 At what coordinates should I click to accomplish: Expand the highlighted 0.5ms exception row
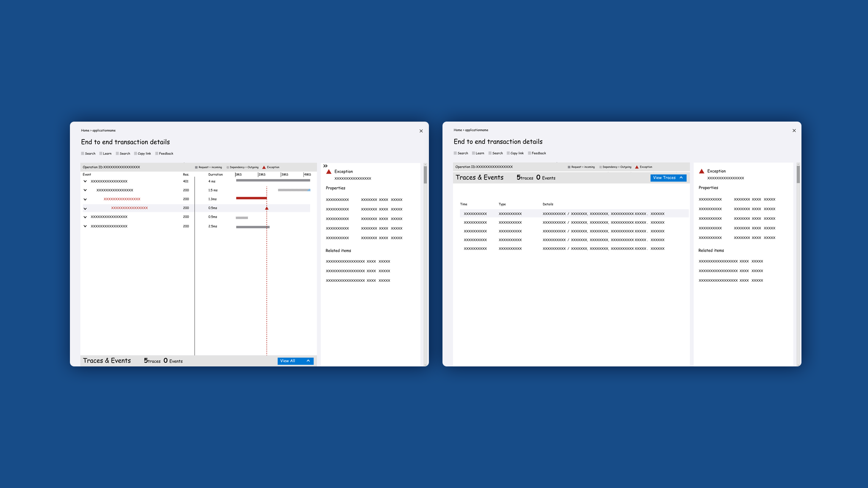[85, 208]
